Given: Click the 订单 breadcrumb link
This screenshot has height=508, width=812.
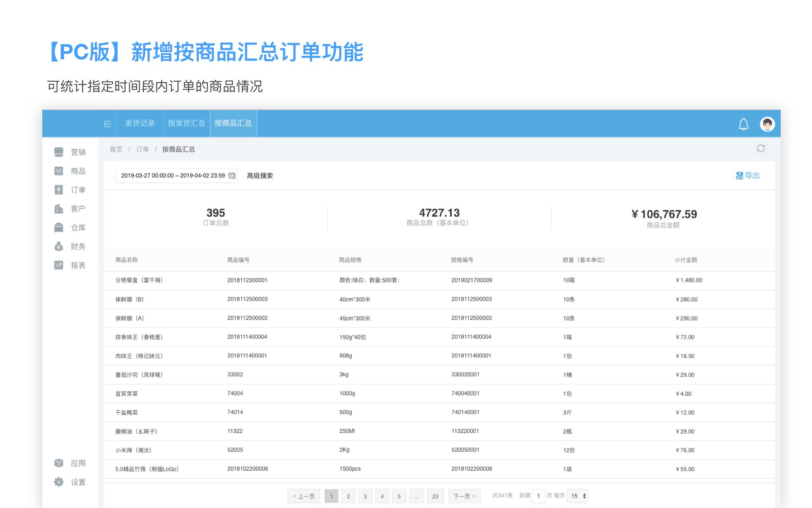Looking at the screenshot, I should [142, 149].
